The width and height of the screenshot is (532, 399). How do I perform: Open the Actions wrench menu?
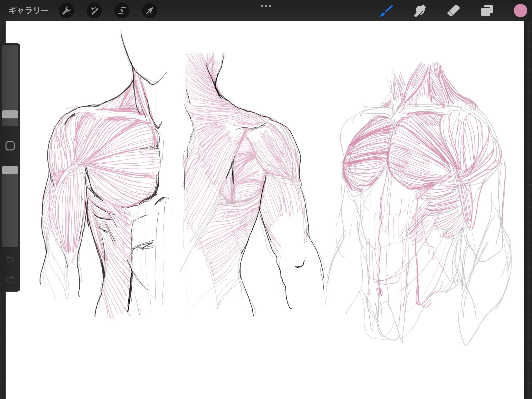pos(66,11)
